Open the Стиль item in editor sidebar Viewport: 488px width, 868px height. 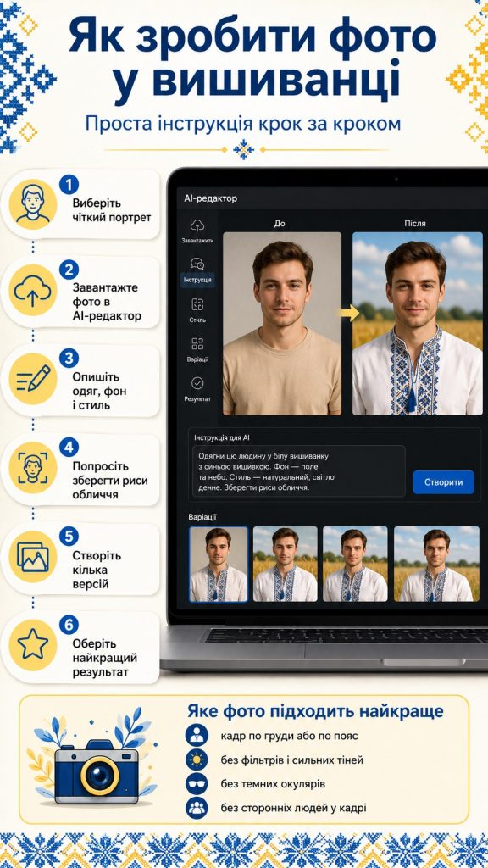197,310
